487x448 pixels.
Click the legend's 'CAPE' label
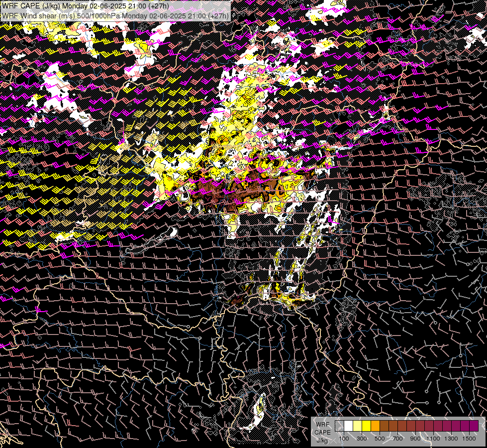322,433
